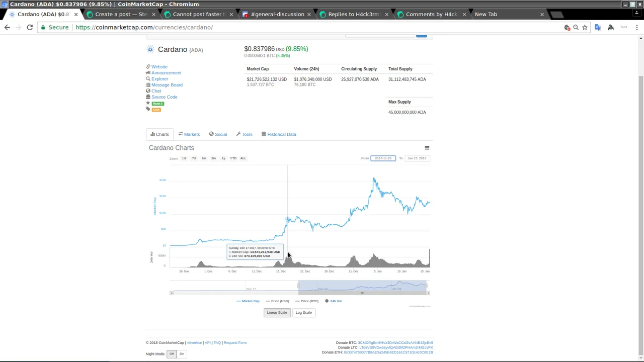644x362 pixels.
Task: Open the Historical Data tab
Action: point(279,134)
